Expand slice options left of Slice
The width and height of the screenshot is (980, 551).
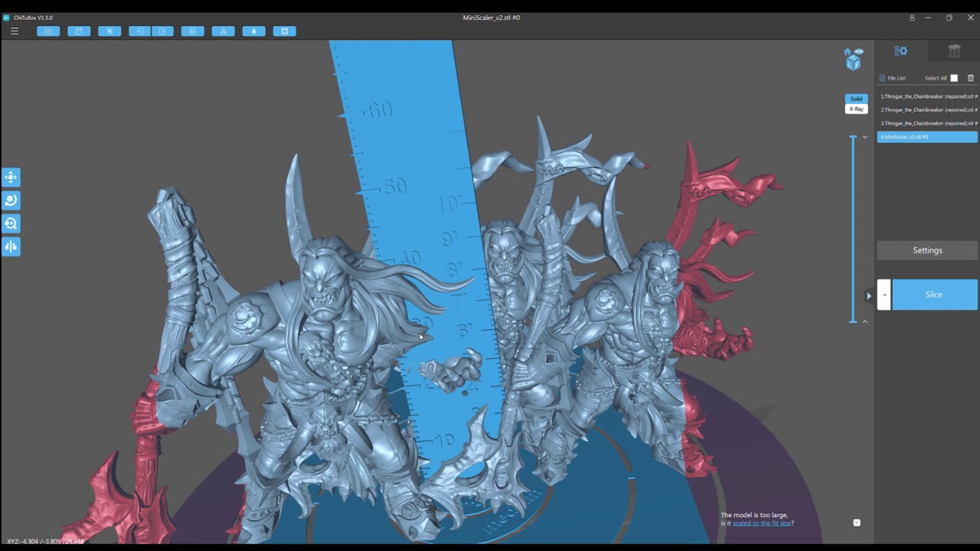pyautogui.click(x=884, y=295)
